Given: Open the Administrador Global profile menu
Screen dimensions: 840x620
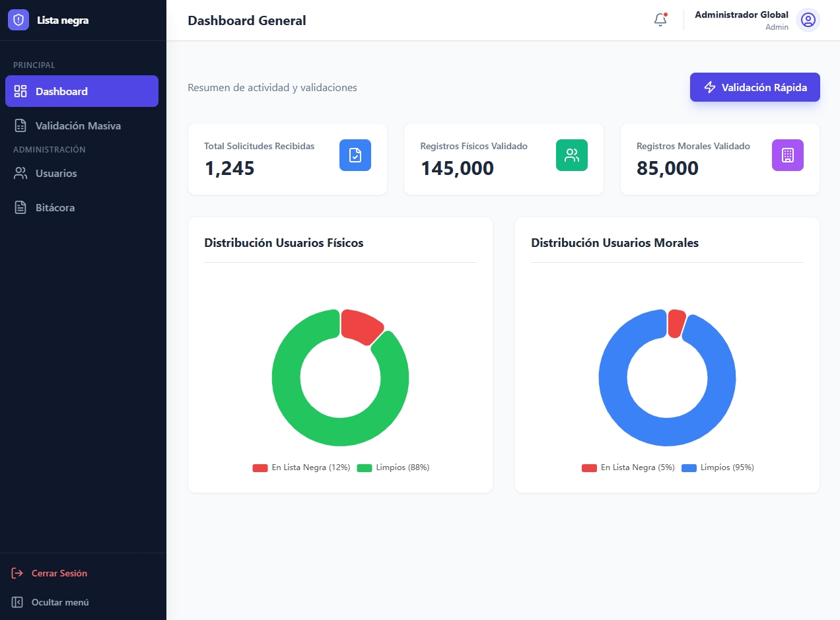Looking at the screenshot, I should click(x=741, y=20).
